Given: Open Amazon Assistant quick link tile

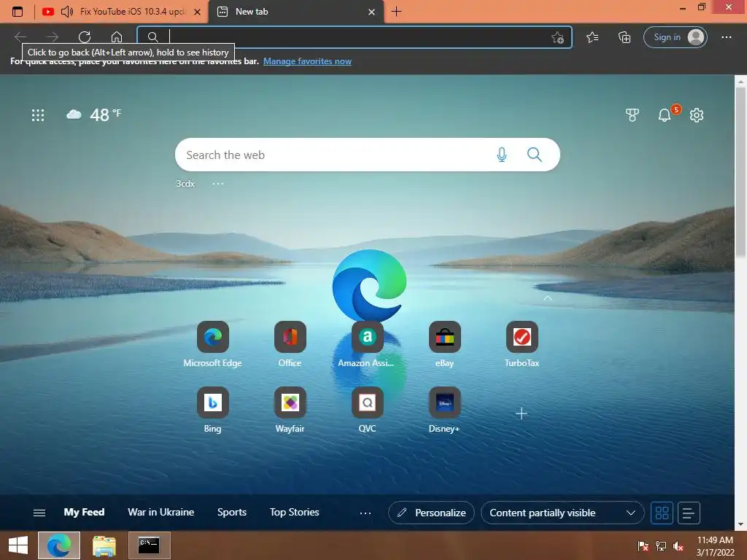Looking at the screenshot, I should tap(367, 344).
